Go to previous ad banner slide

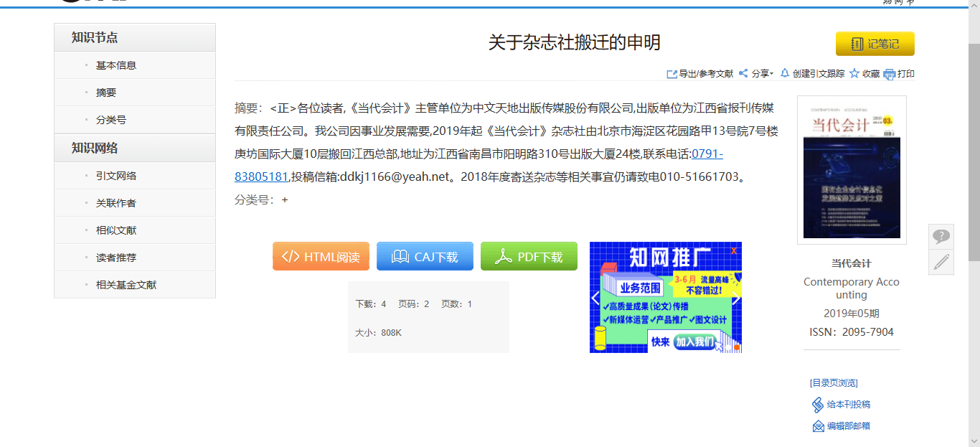(595, 298)
